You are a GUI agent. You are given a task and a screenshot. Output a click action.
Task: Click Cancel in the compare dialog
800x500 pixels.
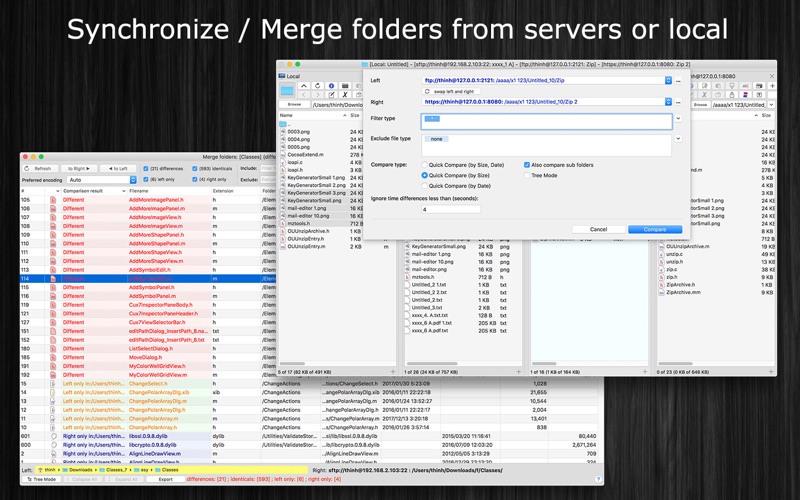598,229
